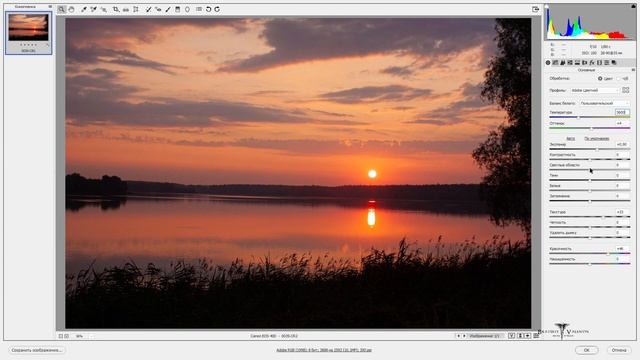Copy current settings to before icon

(527, 336)
